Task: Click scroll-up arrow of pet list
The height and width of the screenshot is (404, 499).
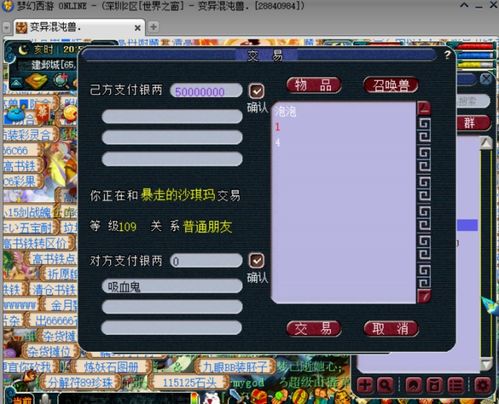Action: point(424,108)
